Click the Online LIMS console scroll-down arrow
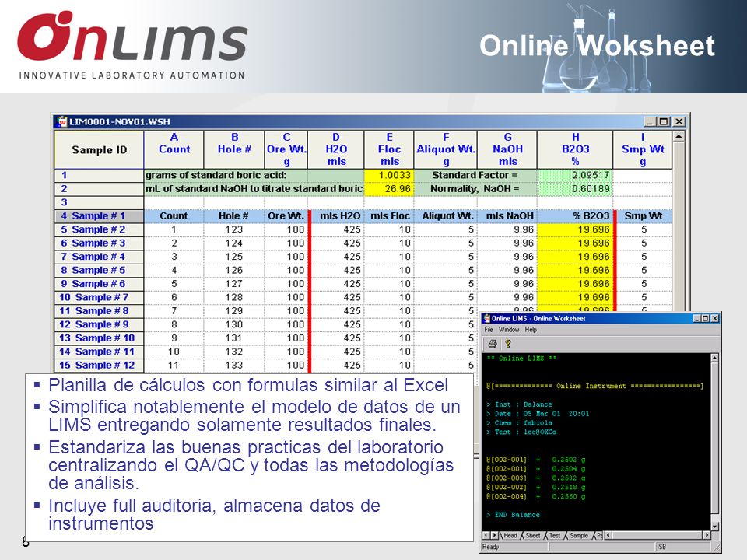This screenshot has height=560, width=747. pos(714,527)
